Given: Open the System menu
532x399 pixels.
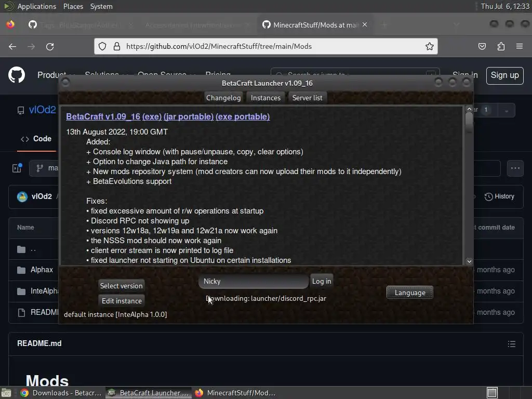Looking at the screenshot, I should 101,6.
